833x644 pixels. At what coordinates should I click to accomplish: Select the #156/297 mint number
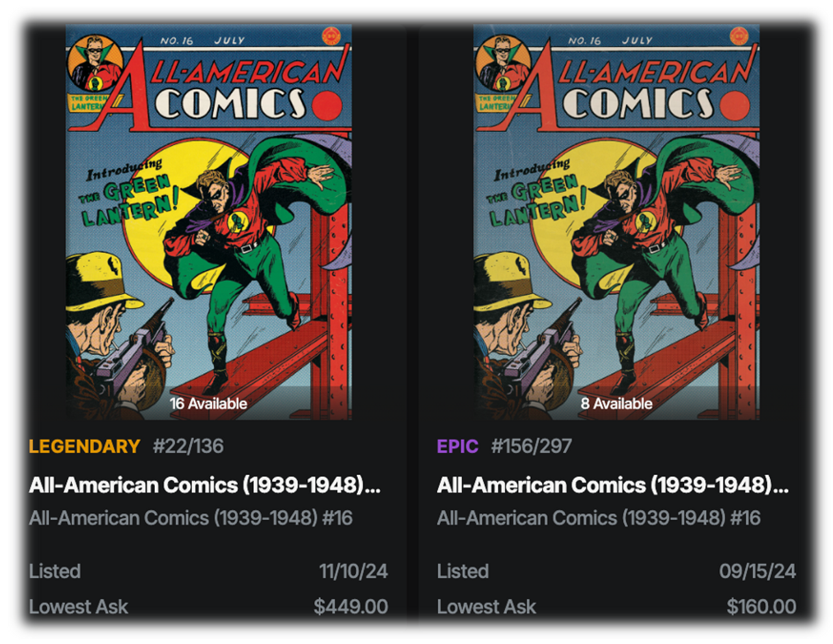[531, 446]
